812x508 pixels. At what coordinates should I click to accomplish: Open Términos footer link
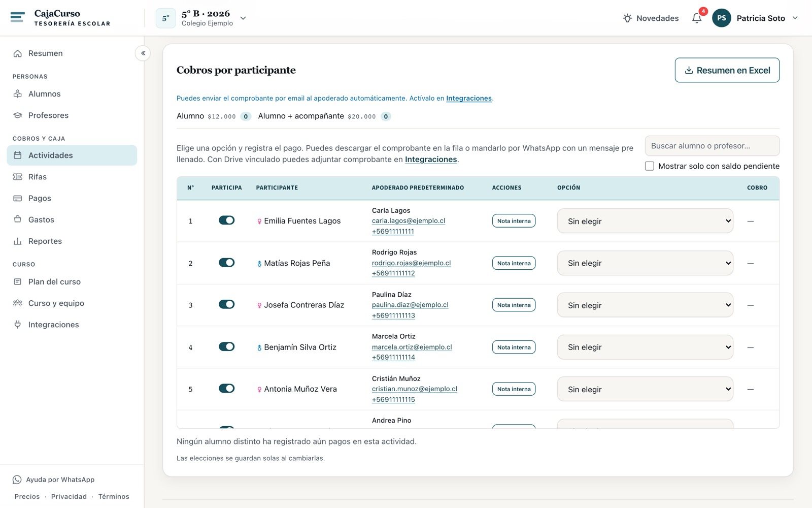pyautogui.click(x=114, y=496)
